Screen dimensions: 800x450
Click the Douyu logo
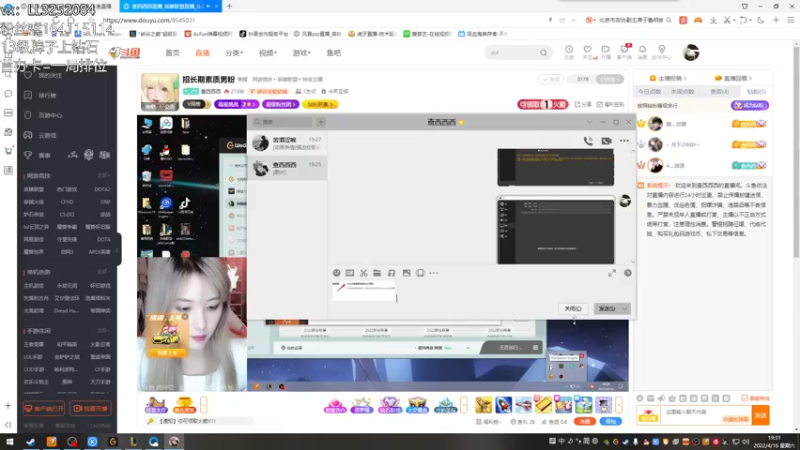tap(124, 53)
